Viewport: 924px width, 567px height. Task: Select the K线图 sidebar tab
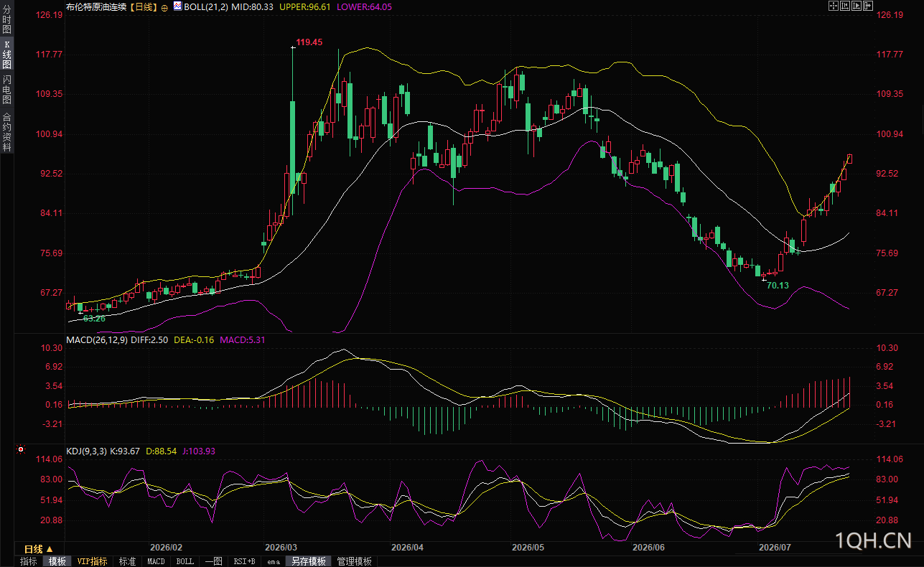pos(6,55)
